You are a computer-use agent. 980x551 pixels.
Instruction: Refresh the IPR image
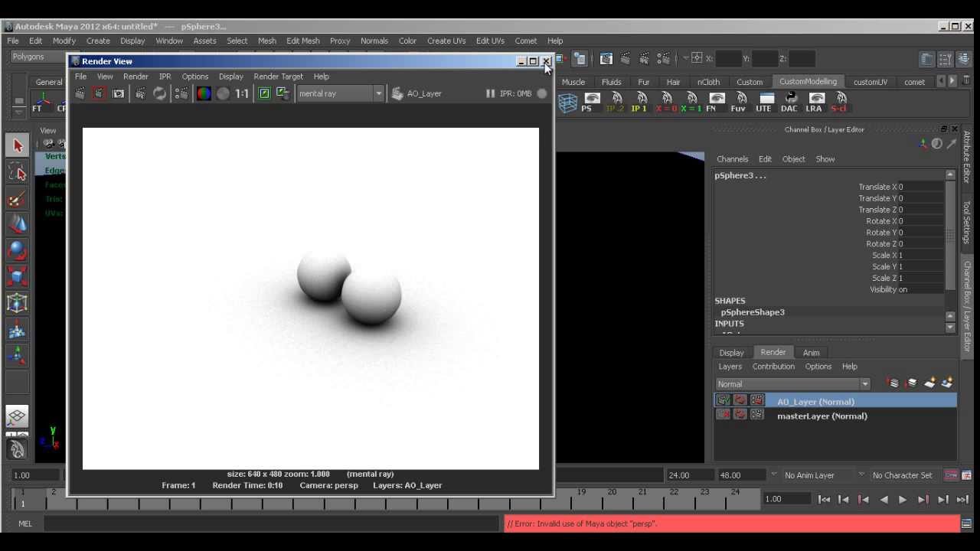(159, 93)
